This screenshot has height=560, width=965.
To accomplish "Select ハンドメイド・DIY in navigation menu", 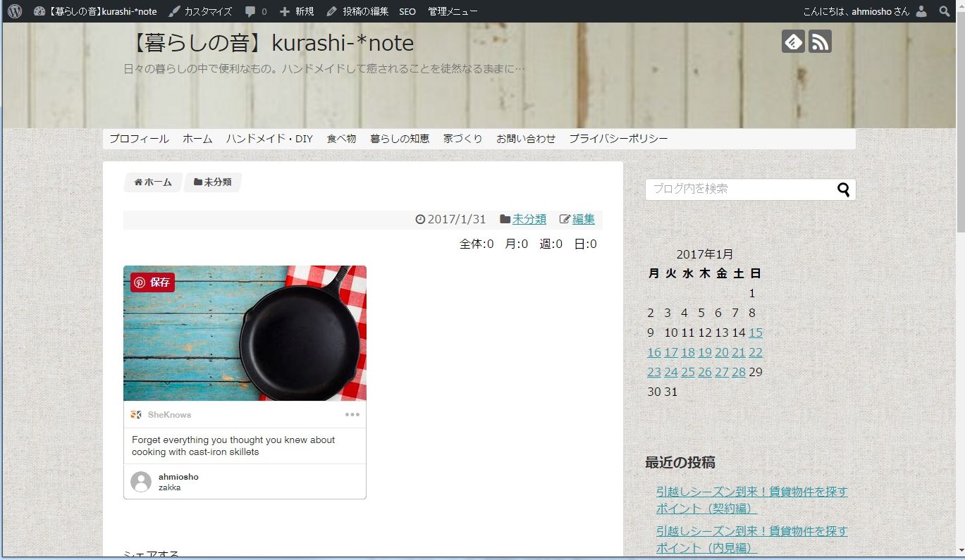I will (x=269, y=139).
